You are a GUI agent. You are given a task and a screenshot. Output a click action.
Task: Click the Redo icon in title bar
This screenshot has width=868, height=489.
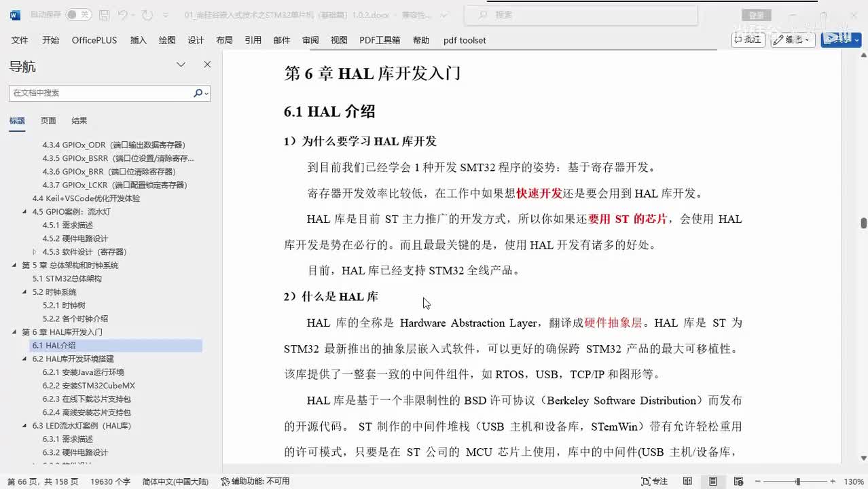pos(147,14)
